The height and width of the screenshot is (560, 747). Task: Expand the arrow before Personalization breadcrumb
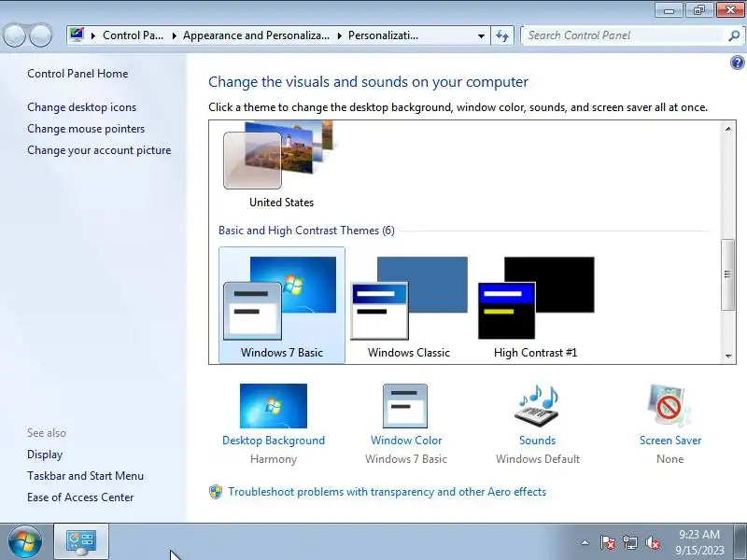click(340, 35)
